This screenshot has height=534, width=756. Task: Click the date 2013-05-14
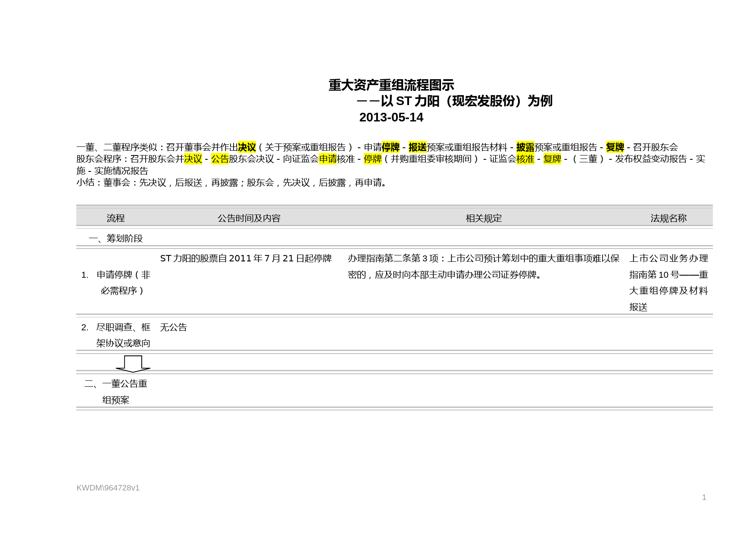391,118
